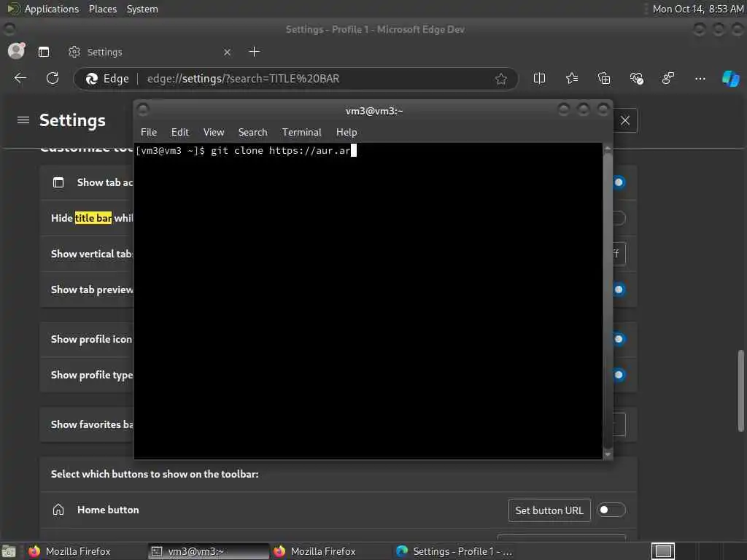Toggle the Home button switch
Screen dimensions: 747x560
pos(611,510)
